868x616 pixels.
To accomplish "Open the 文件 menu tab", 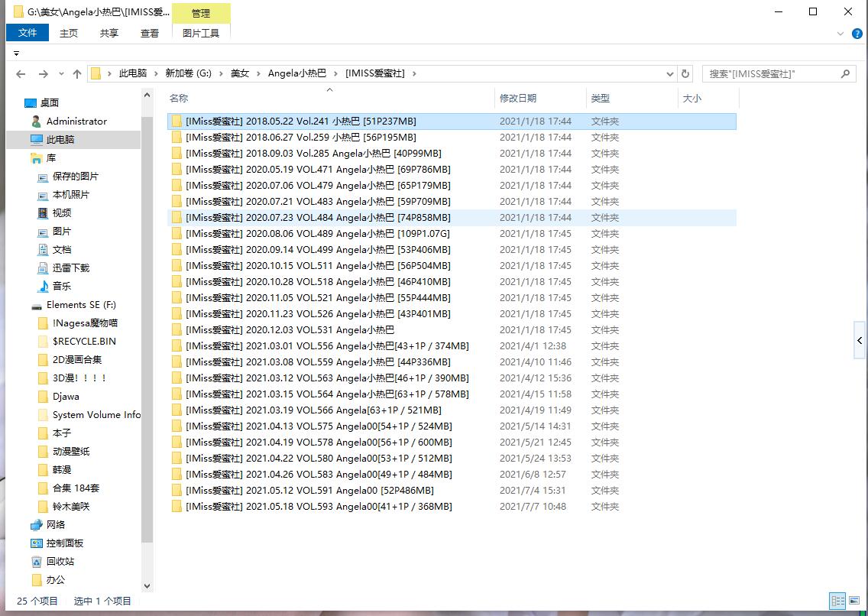I will click(28, 33).
